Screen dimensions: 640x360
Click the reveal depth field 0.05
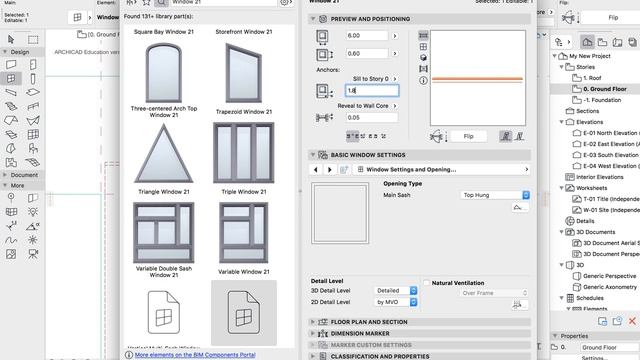click(x=371, y=118)
